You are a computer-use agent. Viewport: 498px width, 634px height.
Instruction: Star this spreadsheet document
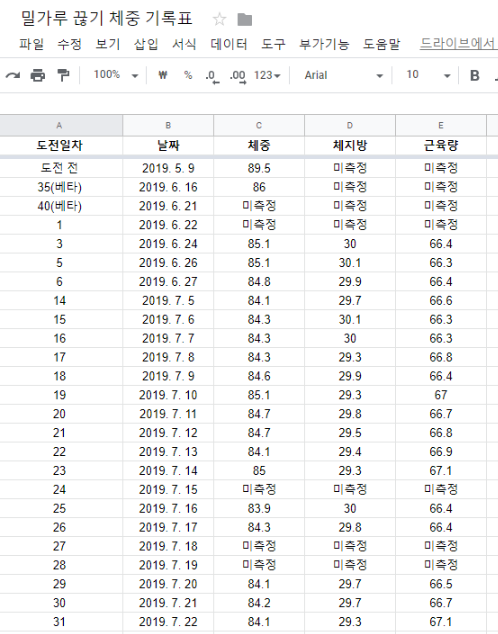click(219, 19)
